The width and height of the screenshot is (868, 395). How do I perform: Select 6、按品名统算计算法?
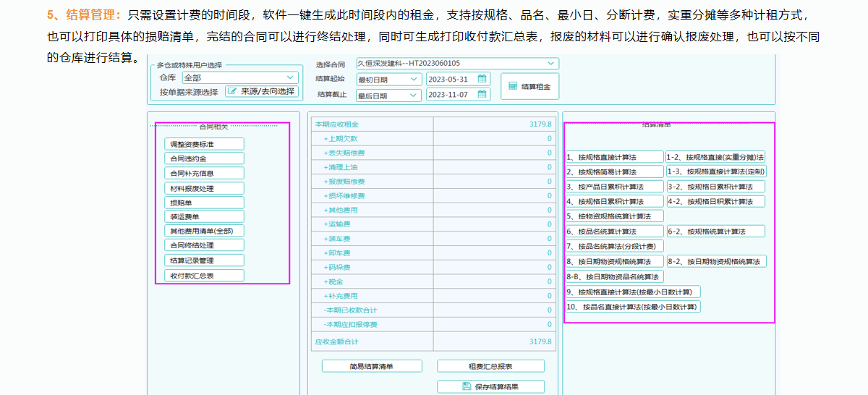[x=615, y=232]
